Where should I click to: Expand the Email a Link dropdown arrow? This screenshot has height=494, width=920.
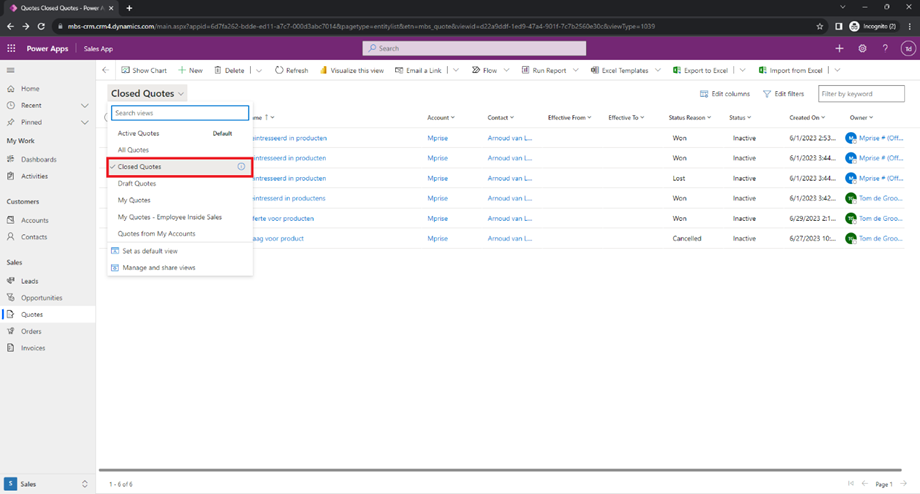pos(456,70)
